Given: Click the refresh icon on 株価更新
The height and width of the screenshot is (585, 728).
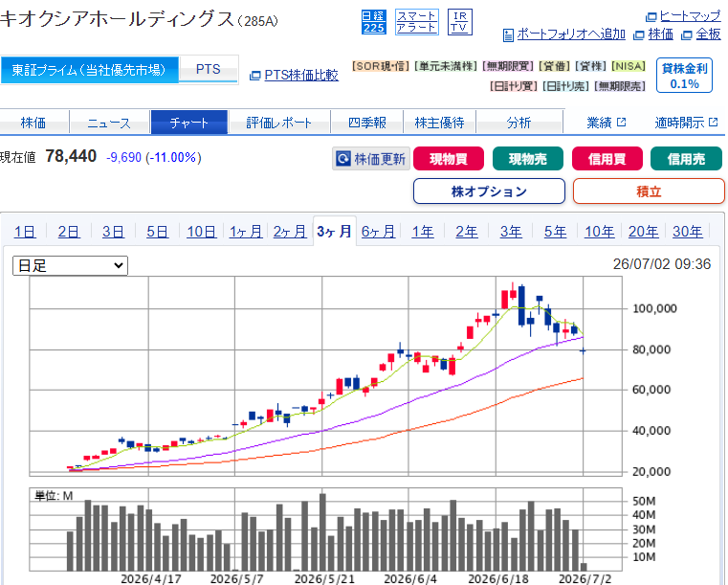Looking at the screenshot, I should (x=343, y=159).
